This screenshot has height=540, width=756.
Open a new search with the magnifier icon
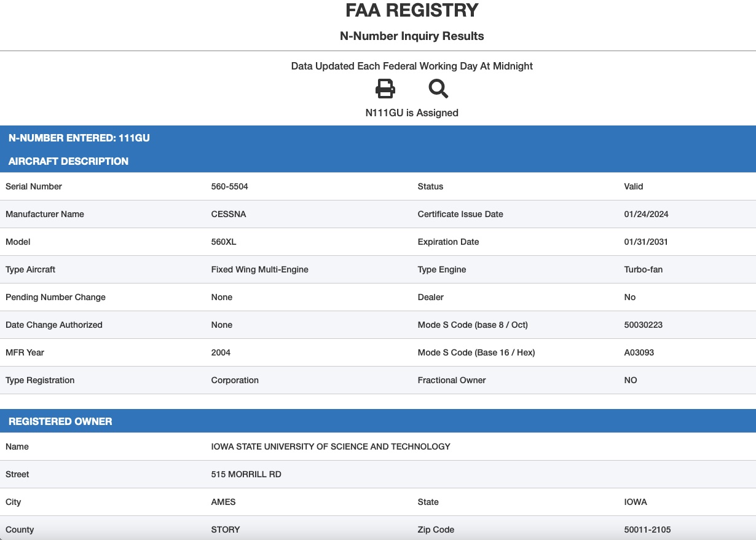tap(438, 89)
